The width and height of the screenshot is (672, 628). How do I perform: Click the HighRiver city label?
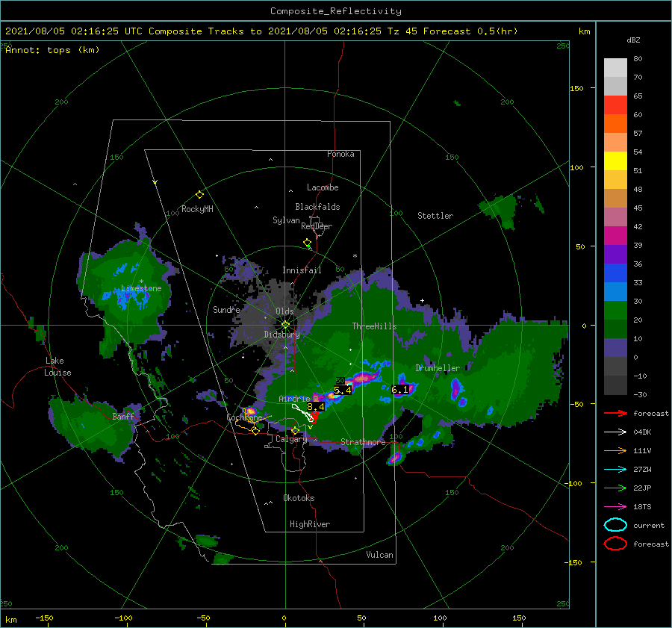tap(310, 524)
